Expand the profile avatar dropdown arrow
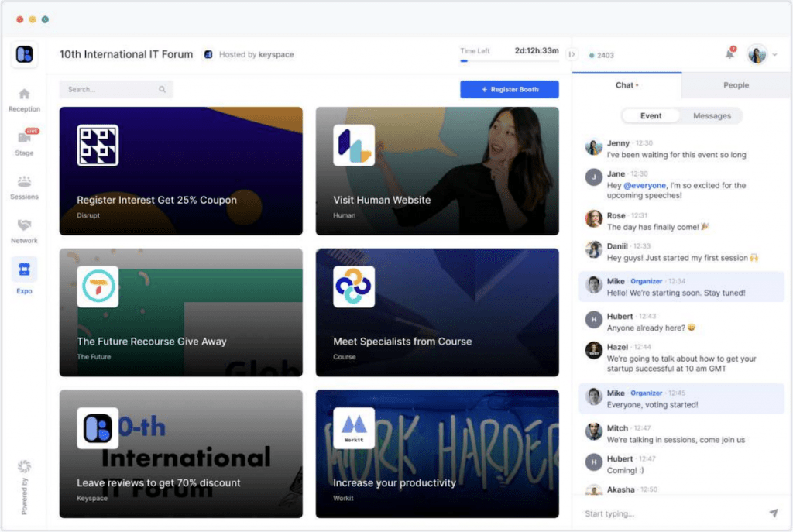 [775, 55]
